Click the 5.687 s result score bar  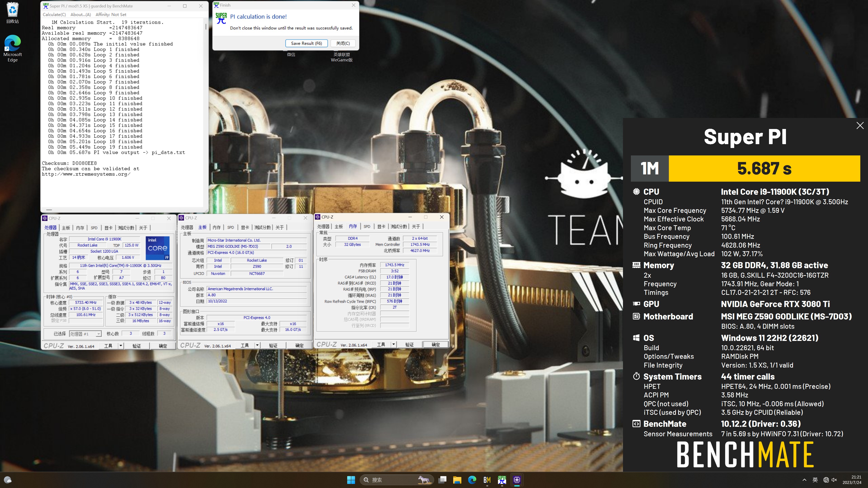tap(764, 168)
